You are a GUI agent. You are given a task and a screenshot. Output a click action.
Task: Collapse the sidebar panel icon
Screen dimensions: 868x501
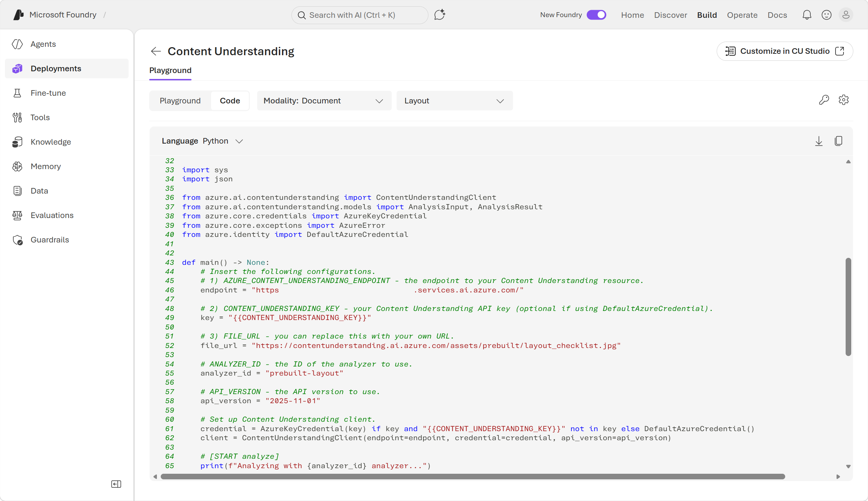tap(116, 484)
